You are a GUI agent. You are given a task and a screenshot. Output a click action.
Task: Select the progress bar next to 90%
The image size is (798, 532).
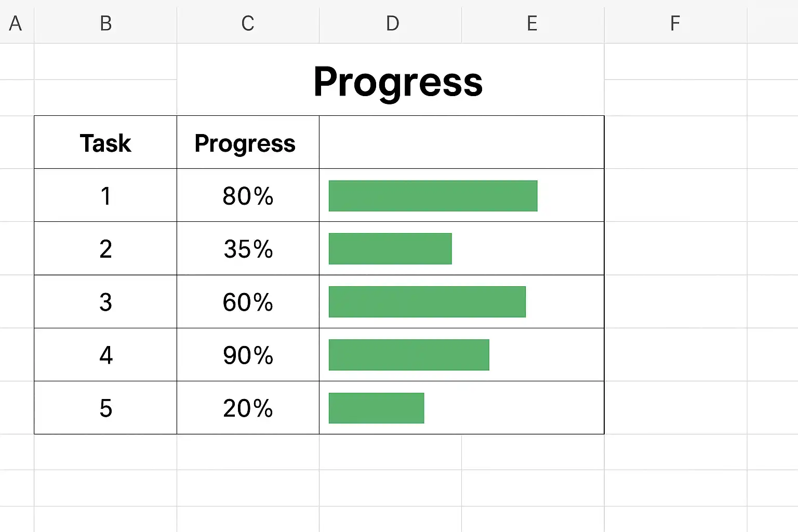(x=409, y=355)
